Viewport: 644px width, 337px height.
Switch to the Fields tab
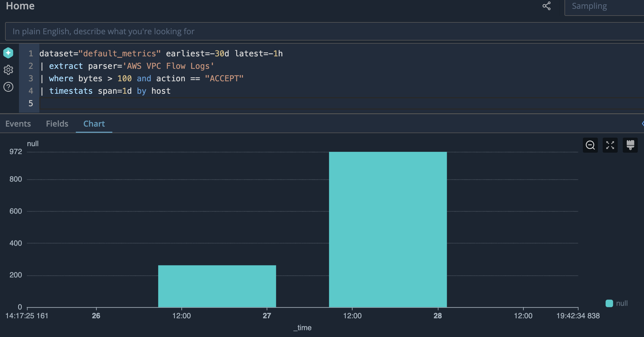(x=57, y=124)
